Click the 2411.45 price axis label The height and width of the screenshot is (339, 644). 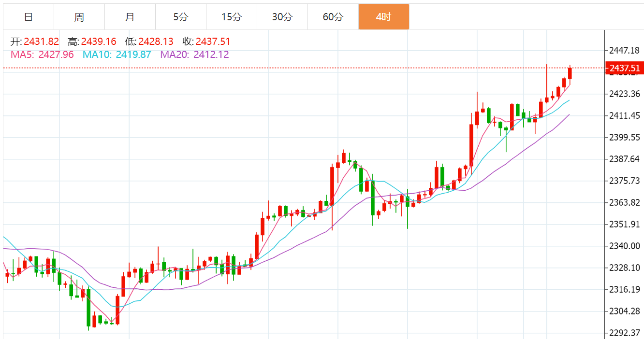(x=626, y=115)
